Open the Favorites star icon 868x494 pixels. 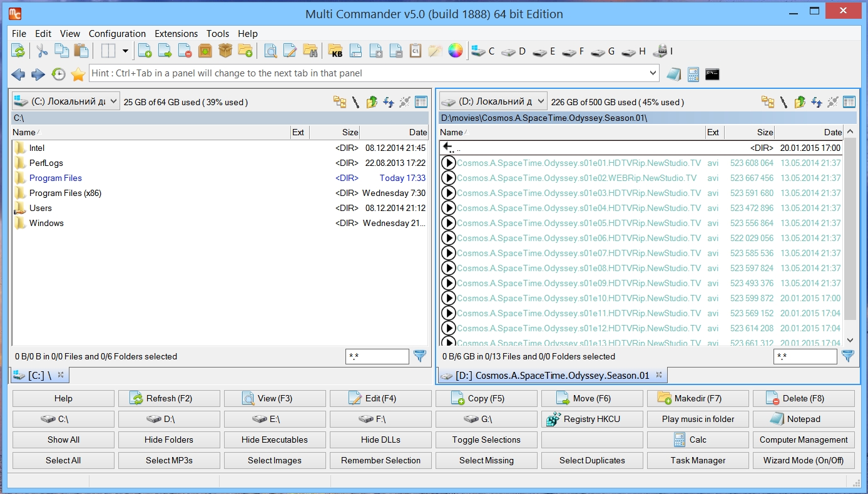point(78,75)
